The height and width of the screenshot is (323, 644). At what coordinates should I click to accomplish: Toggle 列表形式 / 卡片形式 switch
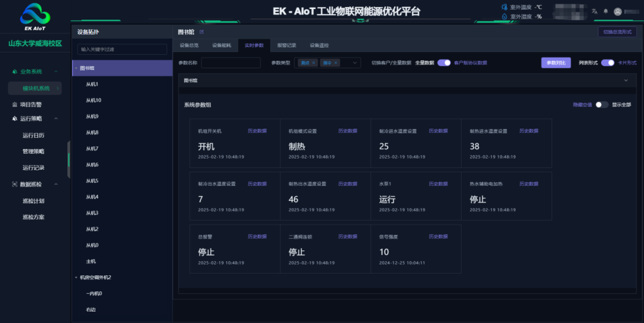click(x=608, y=63)
